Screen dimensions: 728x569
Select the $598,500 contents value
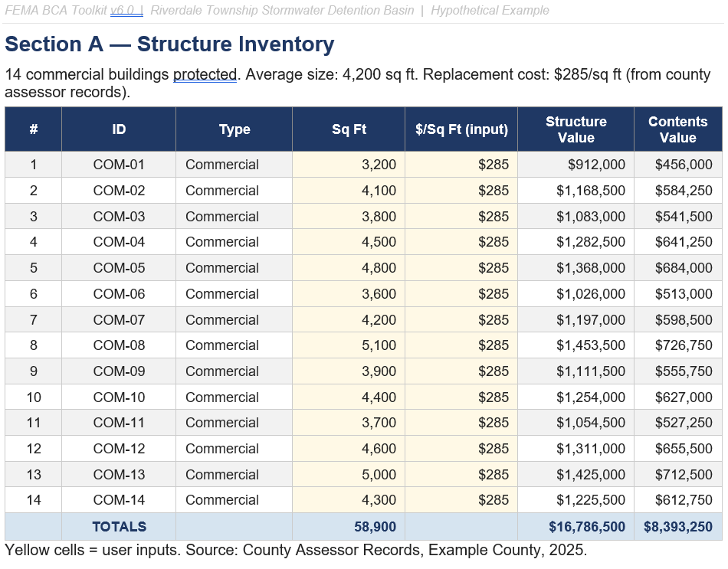coord(678,320)
